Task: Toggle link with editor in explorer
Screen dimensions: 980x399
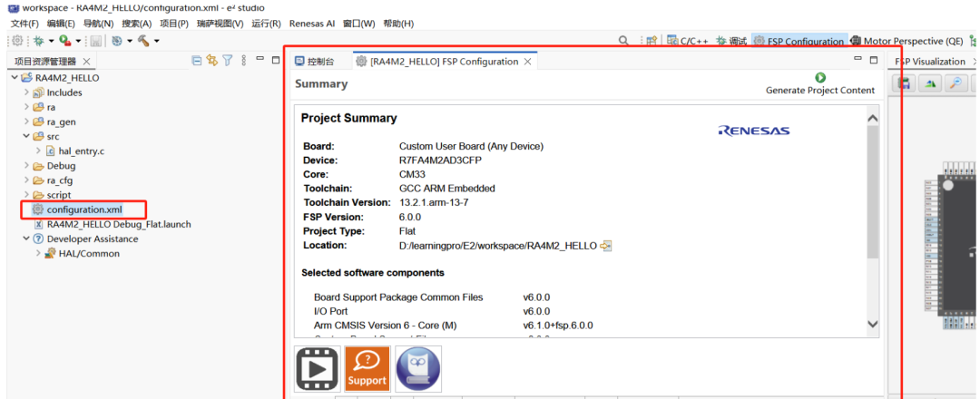Action: (x=212, y=61)
